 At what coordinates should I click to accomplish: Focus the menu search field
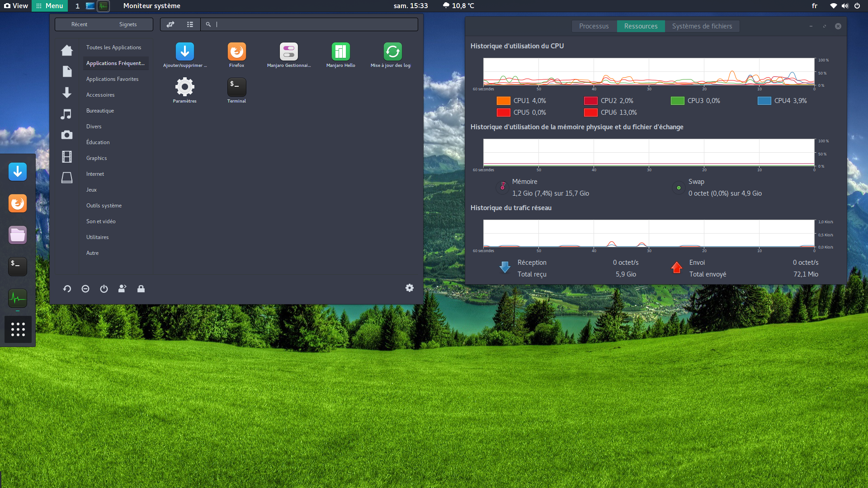pyautogui.click(x=309, y=24)
